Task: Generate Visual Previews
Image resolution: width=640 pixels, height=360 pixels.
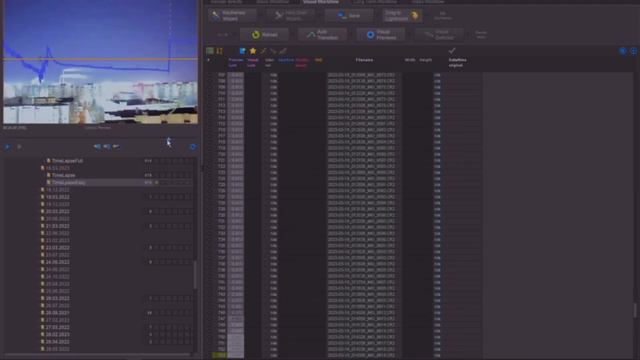Action: [x=381, y=35]
